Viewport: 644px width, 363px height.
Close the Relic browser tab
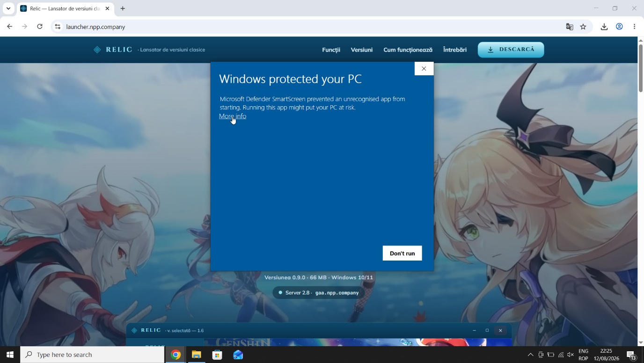107,8
